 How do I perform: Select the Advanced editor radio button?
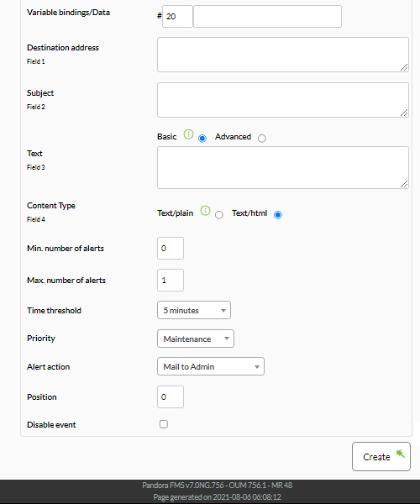[x=262, y=139]
